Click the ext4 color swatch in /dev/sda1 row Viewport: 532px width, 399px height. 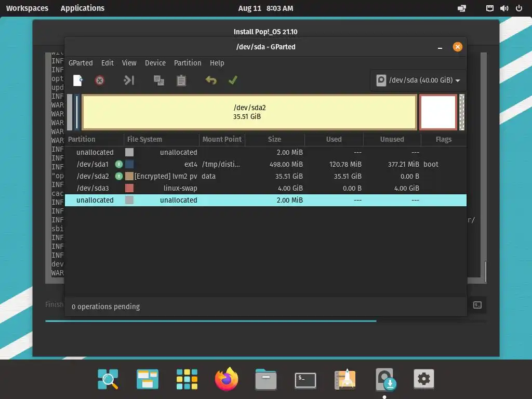(129, 164)
